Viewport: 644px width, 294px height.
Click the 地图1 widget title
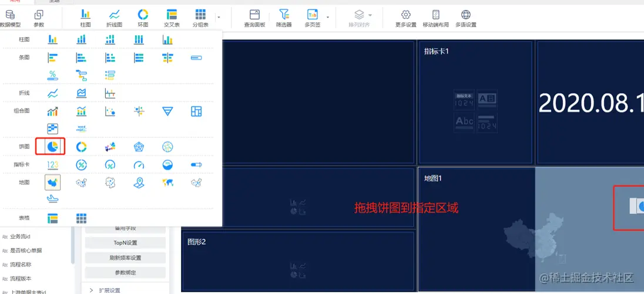(x=433, y=178)
